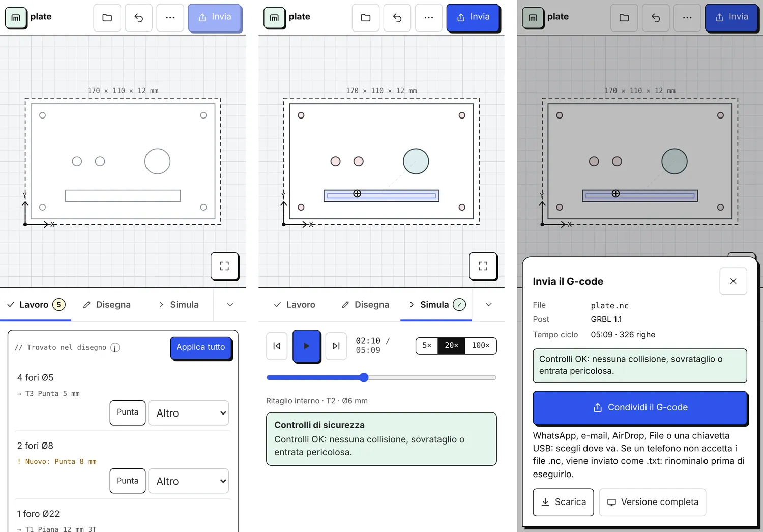Image resolution: width=763 pixels, height=532 pixels.
Task: Open Versione completa
Action: pyautogui.click(x=653, y=502)
